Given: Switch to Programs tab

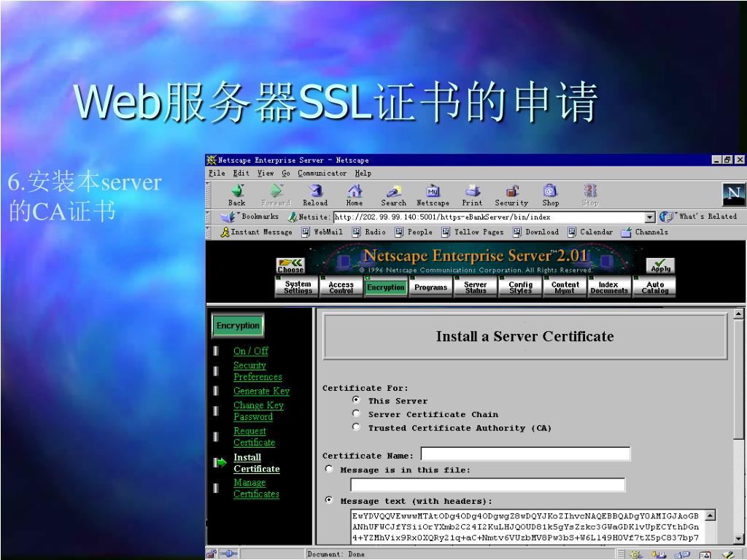Looking at the screenshot, I should [430, 287].
